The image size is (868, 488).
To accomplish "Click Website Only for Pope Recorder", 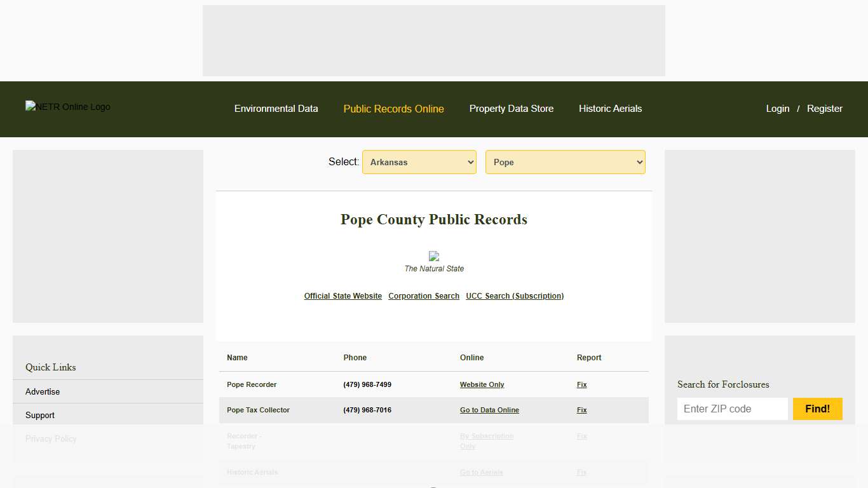I will pyautogui.click(x=481, y=384).
